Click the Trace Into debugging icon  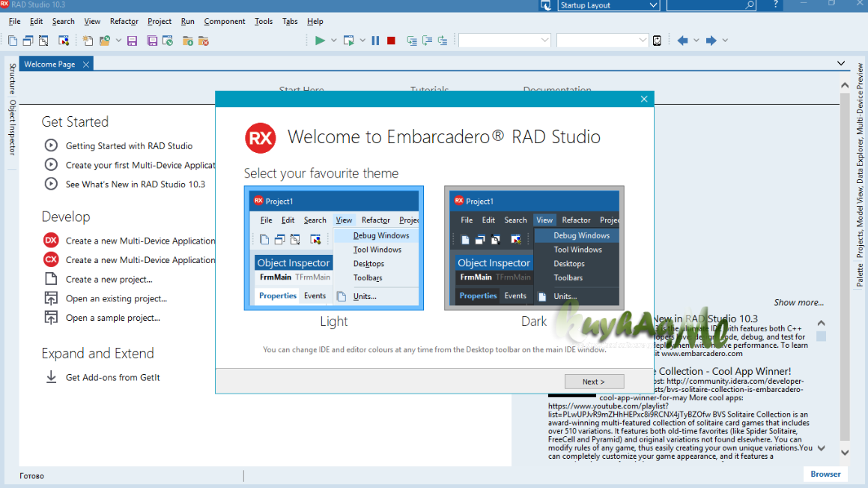pos(413,40)
